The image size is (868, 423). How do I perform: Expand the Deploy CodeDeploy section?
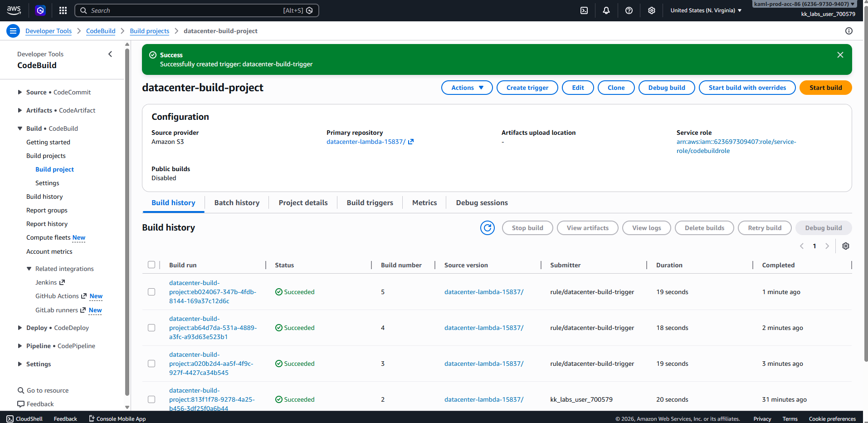[20, 328]
